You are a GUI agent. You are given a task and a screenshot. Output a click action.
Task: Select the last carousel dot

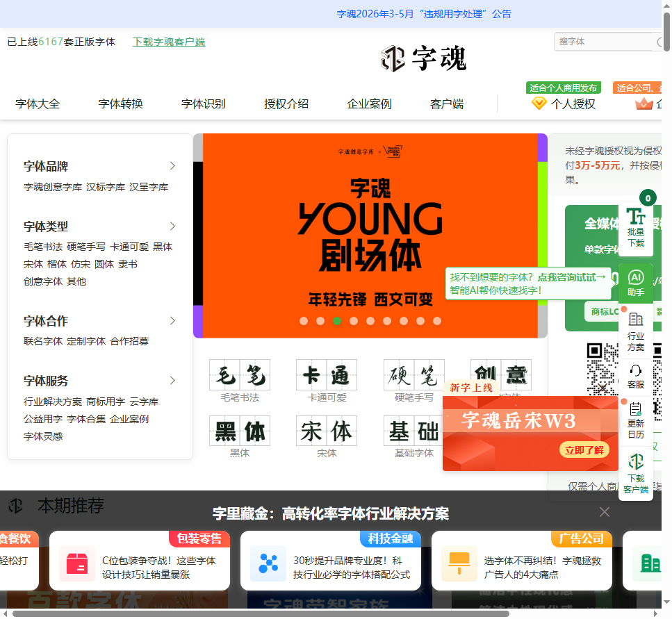(436, 321)
